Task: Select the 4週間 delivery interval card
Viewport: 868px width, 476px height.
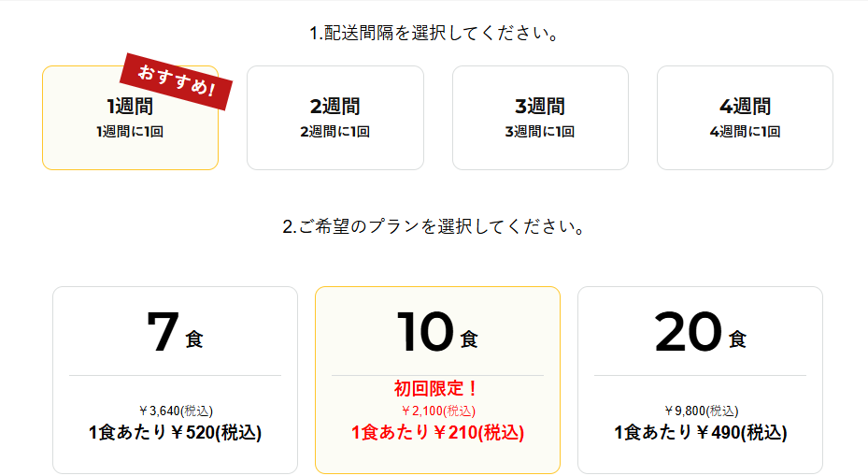Action: (x=745, y=118)
